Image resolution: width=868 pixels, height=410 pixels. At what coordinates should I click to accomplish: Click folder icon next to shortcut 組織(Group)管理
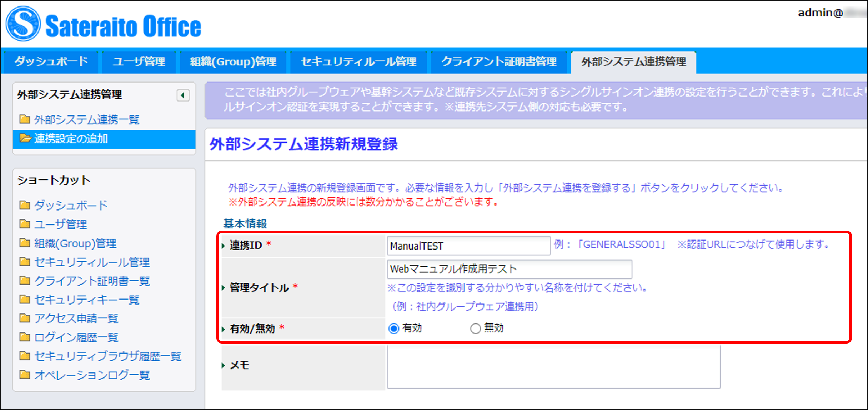tap(25, 243)
